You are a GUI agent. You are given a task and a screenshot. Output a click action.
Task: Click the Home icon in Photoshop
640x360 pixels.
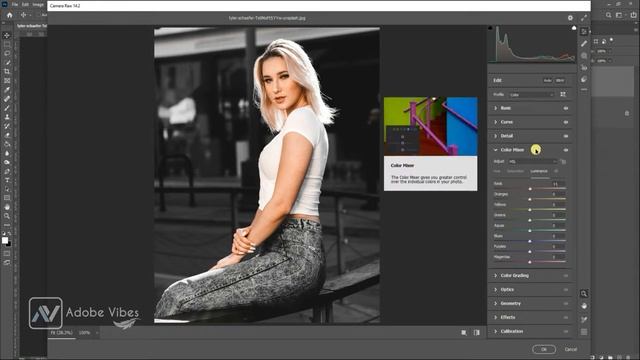pyautogui.click(x=9, y=15)
